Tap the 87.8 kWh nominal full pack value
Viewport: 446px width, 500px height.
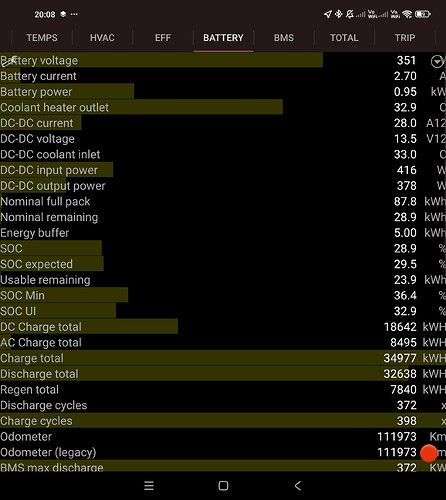click(x=405, y=202)
